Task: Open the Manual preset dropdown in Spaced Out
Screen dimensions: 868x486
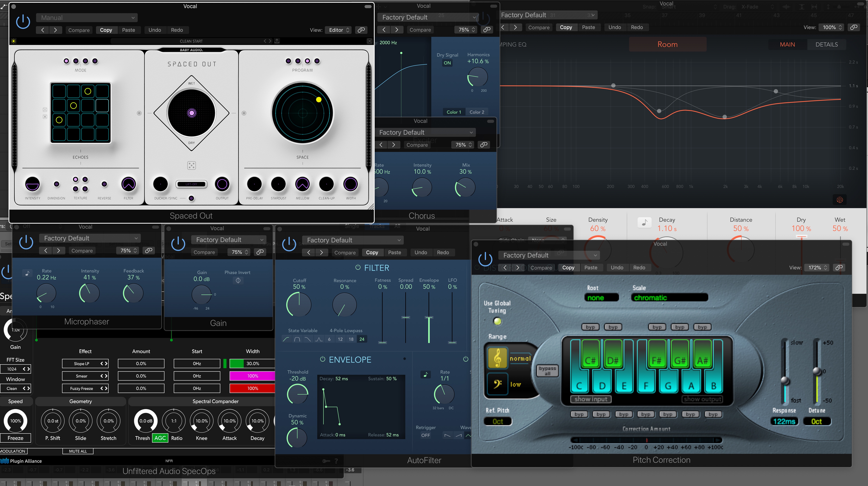Action: coord(87,17)
